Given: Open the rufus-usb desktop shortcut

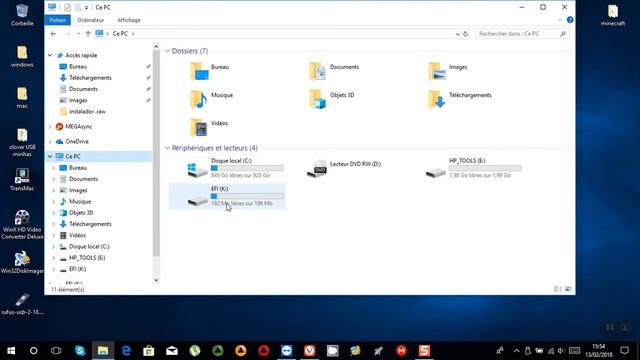Looking at the screenshot, I should click(22, 304).
